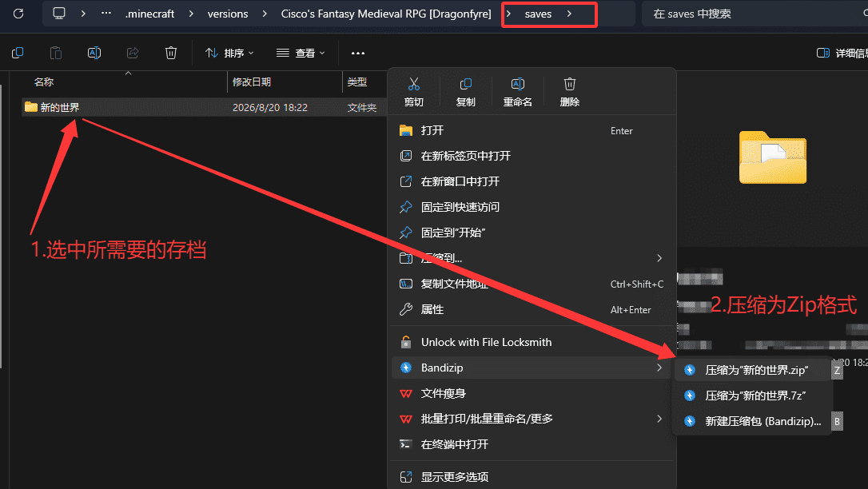Image resolution: width=868 pixels, height=489 pixels.
Task: Open the breadcrumb ellipsis for hidden folders
Action: [x=106, y=14]
